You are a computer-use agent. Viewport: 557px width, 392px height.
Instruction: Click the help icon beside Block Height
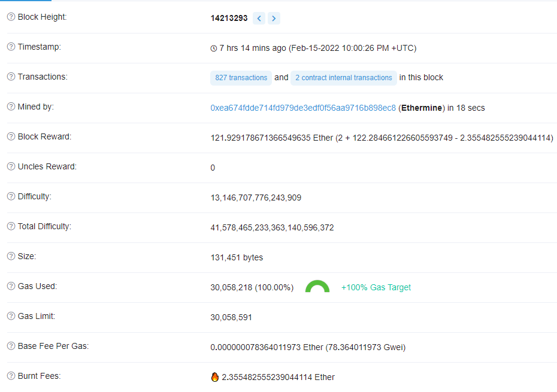pyautogui.click(x=11, y=17)
